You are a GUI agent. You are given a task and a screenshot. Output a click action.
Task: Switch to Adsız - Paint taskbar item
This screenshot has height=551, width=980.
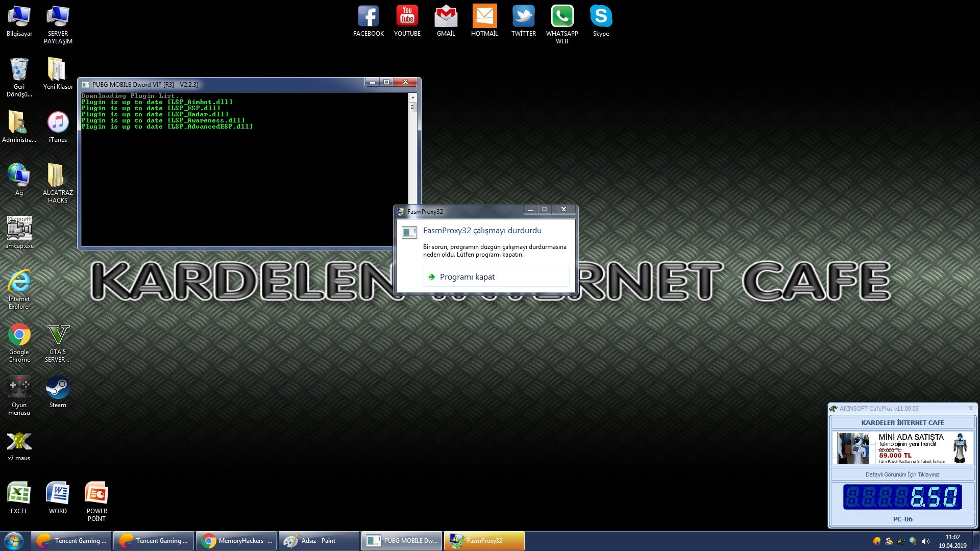pyautogui.click(x=318, y=541)
